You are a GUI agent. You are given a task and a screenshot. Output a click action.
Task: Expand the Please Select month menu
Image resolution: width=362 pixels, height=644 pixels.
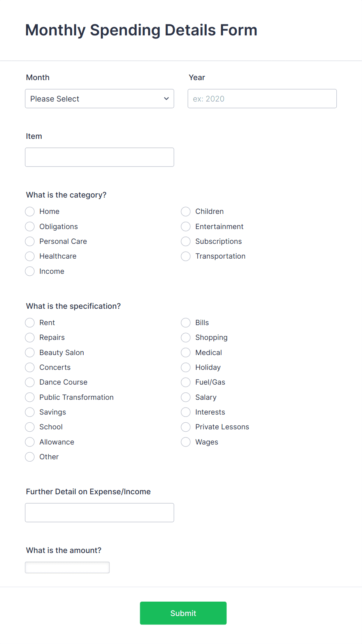pos(99,98)
